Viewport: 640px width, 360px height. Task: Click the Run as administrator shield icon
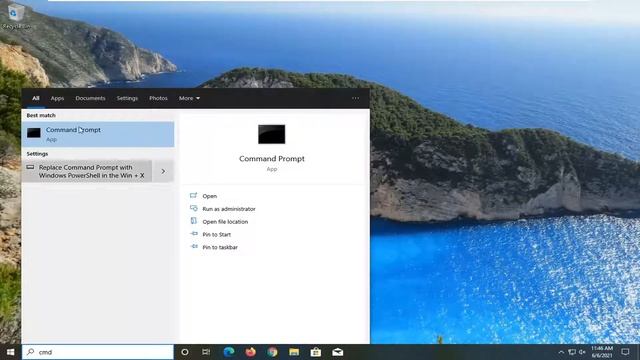(x=193, y=208)
